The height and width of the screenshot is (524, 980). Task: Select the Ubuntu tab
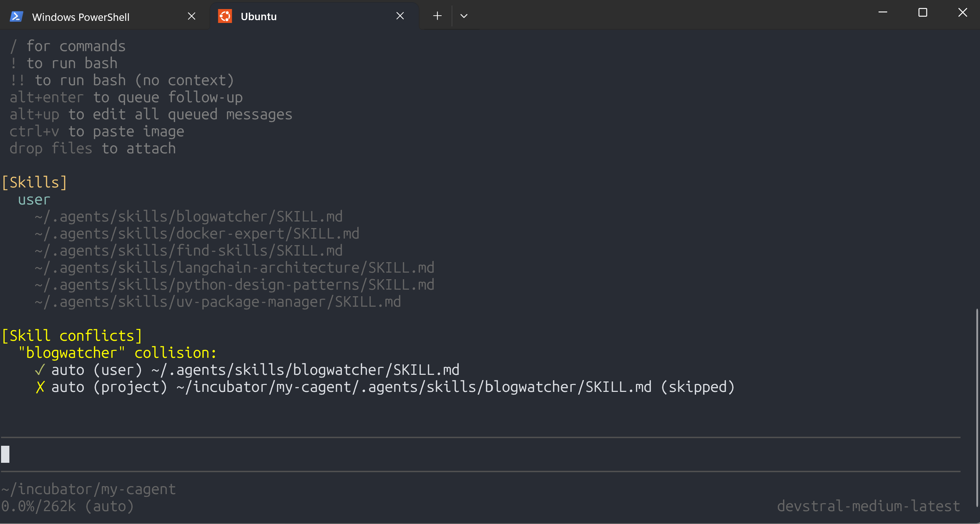coord(259,16)
